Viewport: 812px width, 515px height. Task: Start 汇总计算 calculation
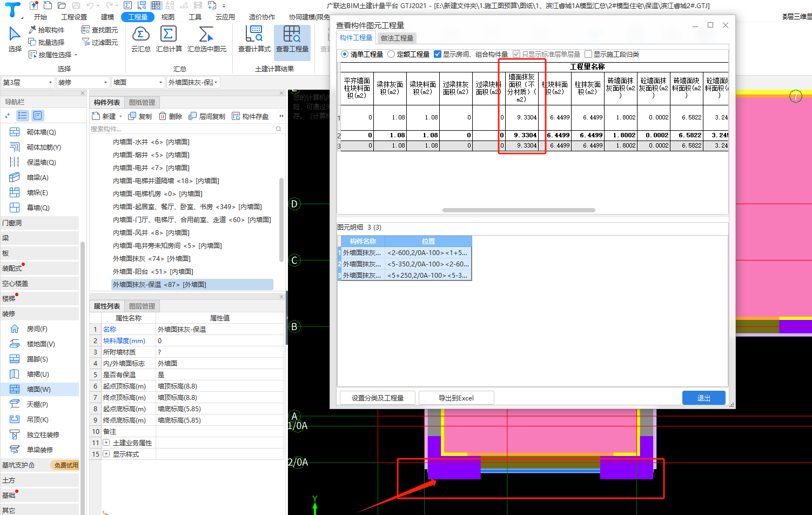tap(169, 39)
